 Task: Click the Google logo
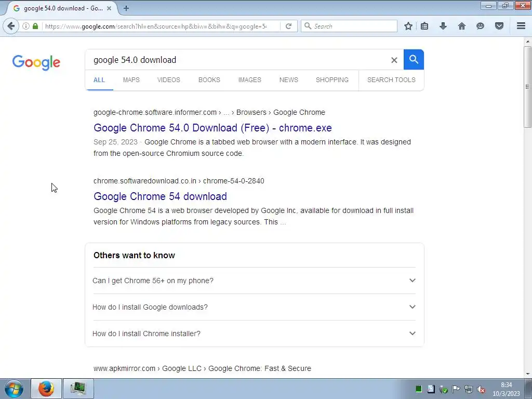(x=36, y=62)
